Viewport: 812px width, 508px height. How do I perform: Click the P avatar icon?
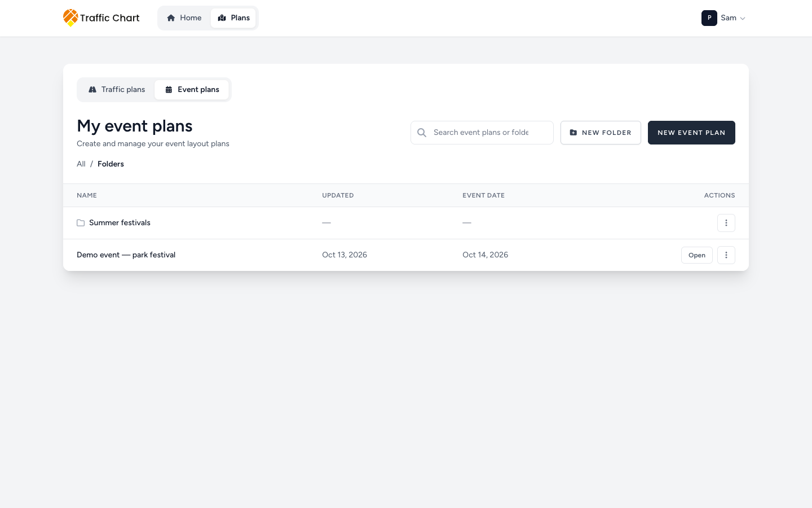709,18
